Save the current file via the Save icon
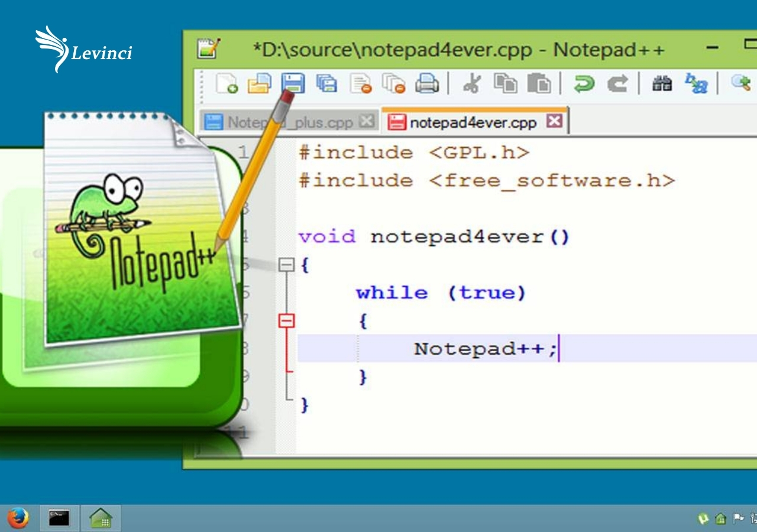The width and height of the screenshot is (757, 532). [x=293, y=83]
